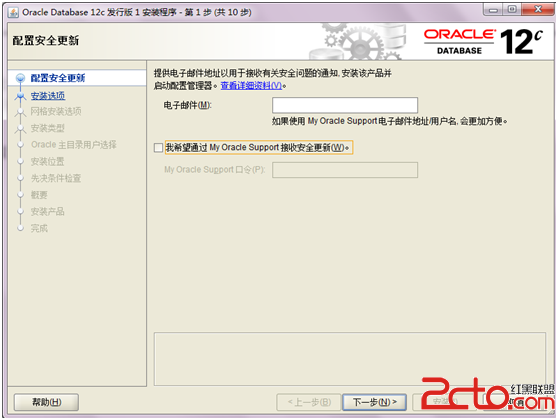Click the 安装产品 step
The height and width of the screenshot is (420, 558).
(48, 211)
